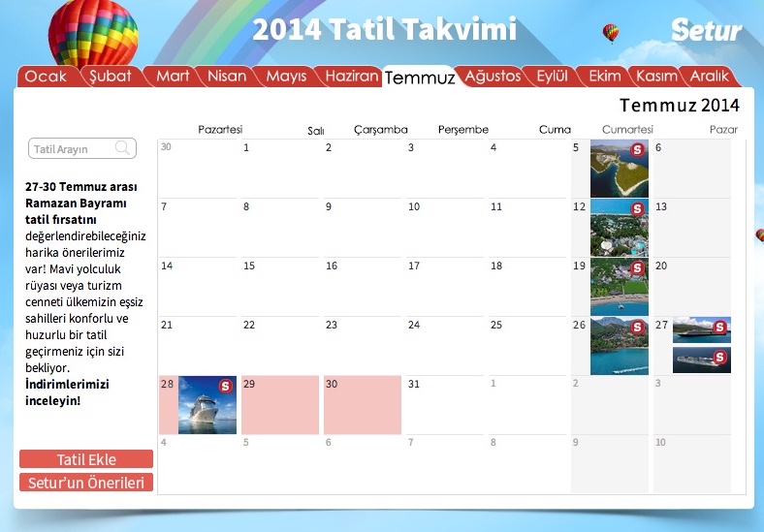
Task: Click the Setur badge on July 26
Action: click(638, 327)
